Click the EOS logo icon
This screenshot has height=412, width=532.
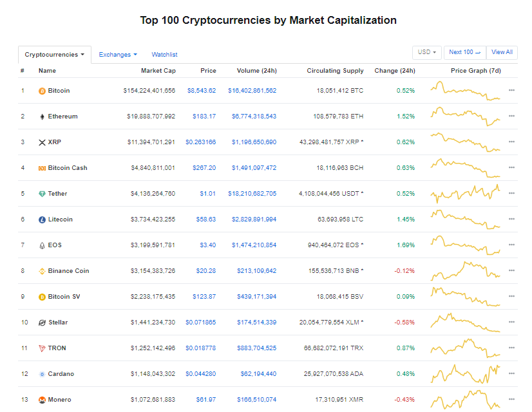pos(42,245)
